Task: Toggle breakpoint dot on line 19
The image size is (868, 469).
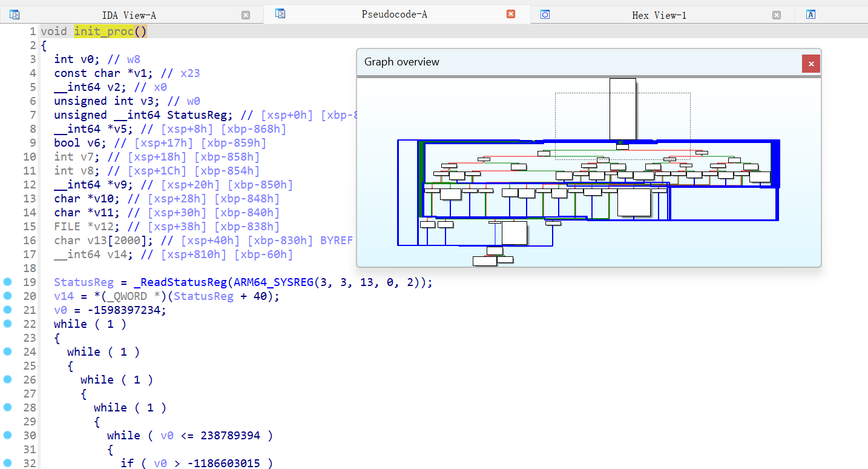Action: pos(7,282)
